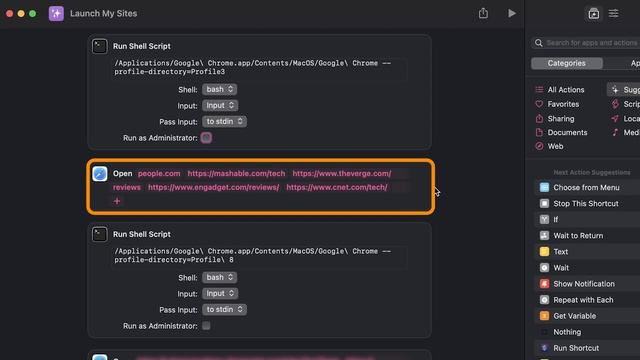Click the Nothing action icon
Viewport: 640px width, 360px height.
544,332
